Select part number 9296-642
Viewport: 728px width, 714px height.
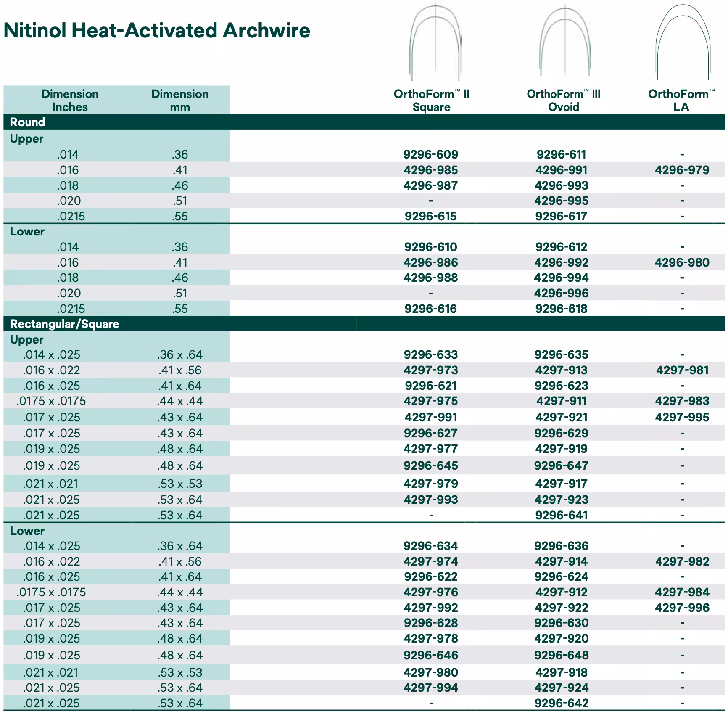(x=562, y=703)
